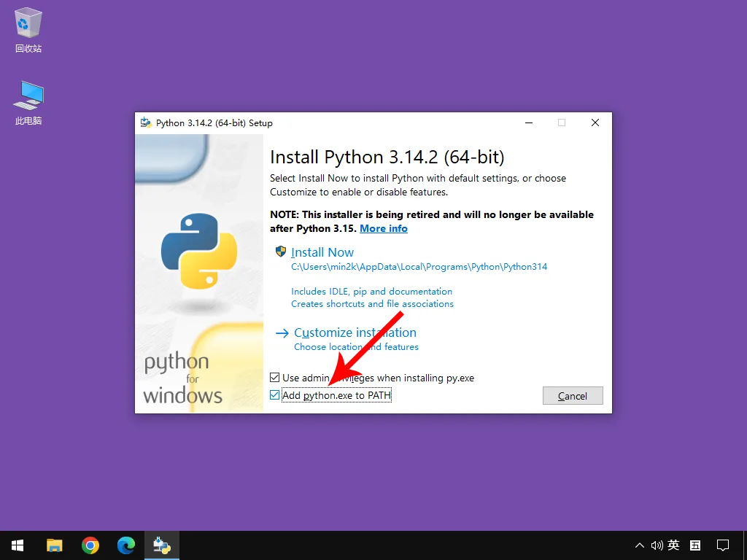Screen dimensions: 747x560
Task: Click the volume speaker tray icon
Action: [x=657, y=545]
